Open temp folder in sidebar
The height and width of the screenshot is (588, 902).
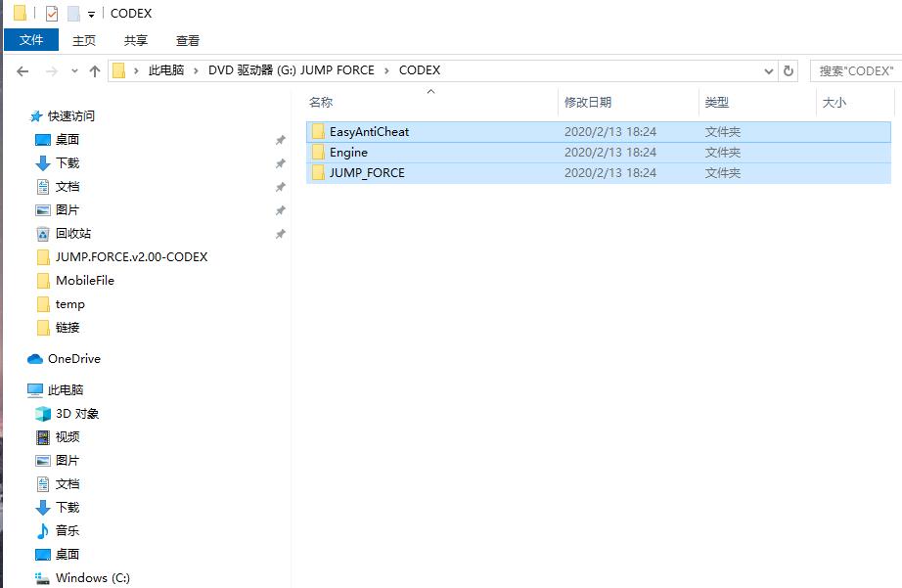pos(70,304)
